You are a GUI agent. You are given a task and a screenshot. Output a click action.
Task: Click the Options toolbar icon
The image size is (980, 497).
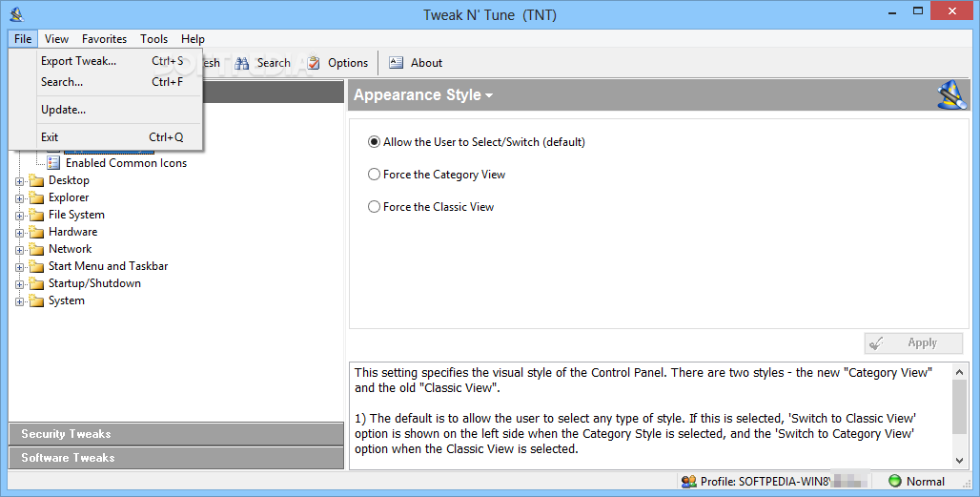pos(313,63)
